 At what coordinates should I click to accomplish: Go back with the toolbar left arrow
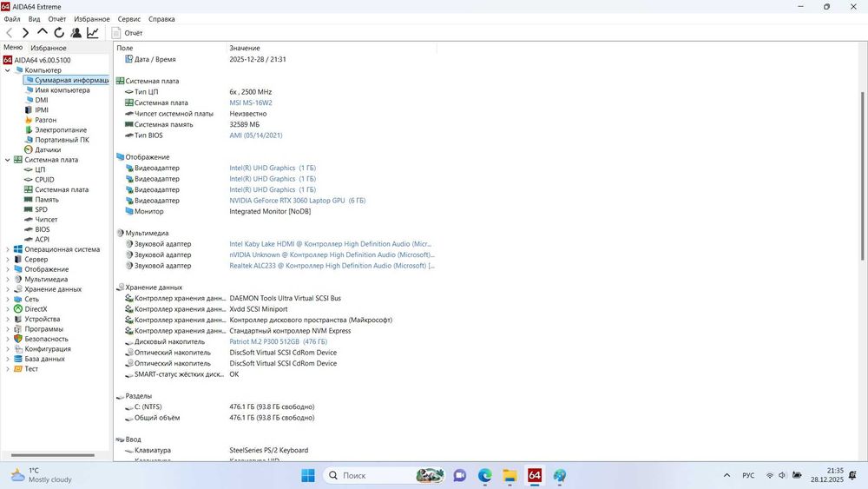10,33
